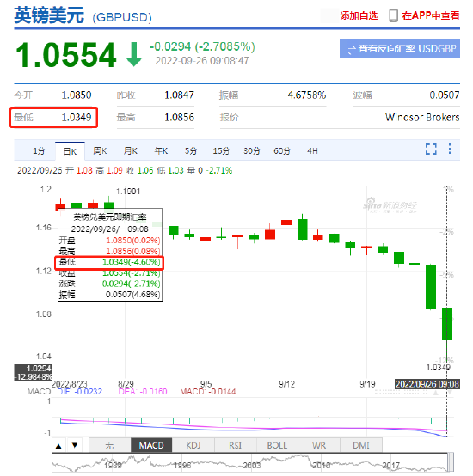473x476 pixels.
Task: Click the green down arrow beside 1.0554
Action: pyautogui.click(x=134, y=54)
